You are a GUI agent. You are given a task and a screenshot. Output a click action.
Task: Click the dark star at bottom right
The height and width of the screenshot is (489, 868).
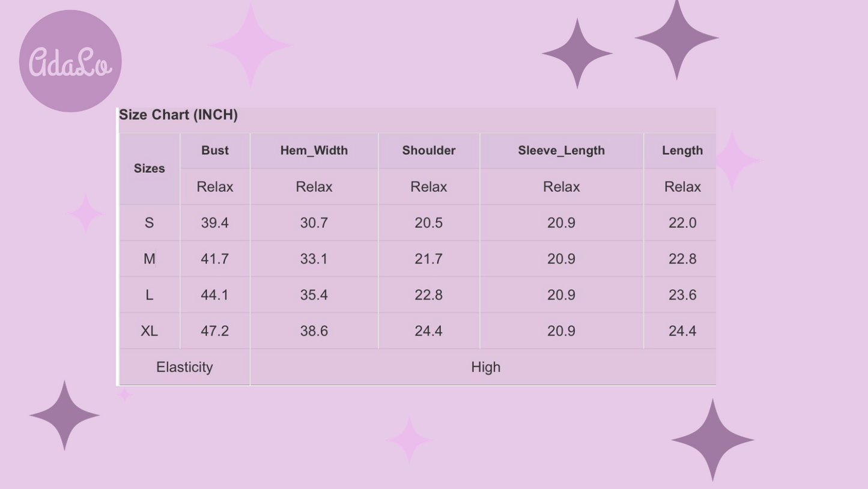coord(712,440)
